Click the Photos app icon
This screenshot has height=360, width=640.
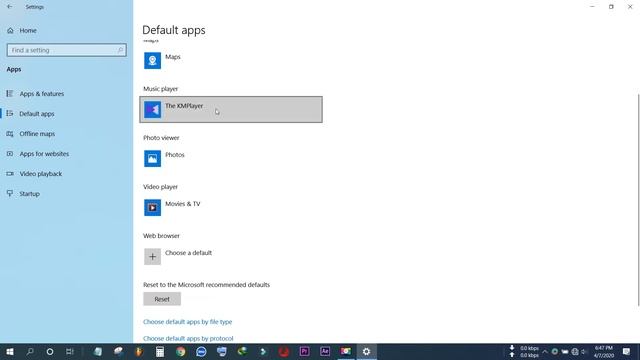(x=152, y=159)
